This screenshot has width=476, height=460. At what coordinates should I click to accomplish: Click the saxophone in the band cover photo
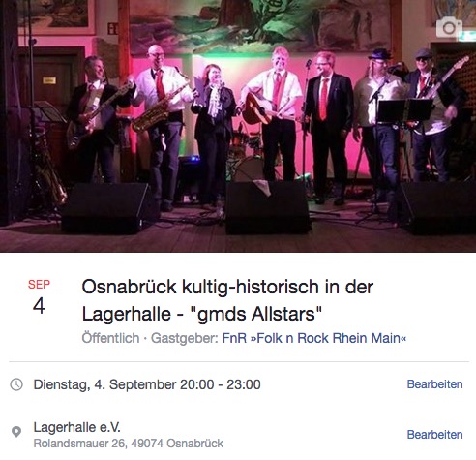pyautogui.click(x=158, y=109)
